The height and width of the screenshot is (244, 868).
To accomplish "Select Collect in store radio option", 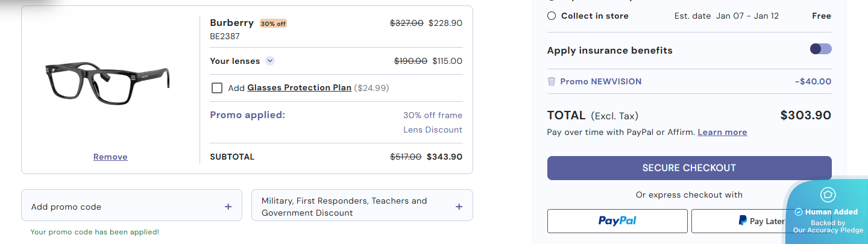I will pyautogui.click(x=552, y=16).
